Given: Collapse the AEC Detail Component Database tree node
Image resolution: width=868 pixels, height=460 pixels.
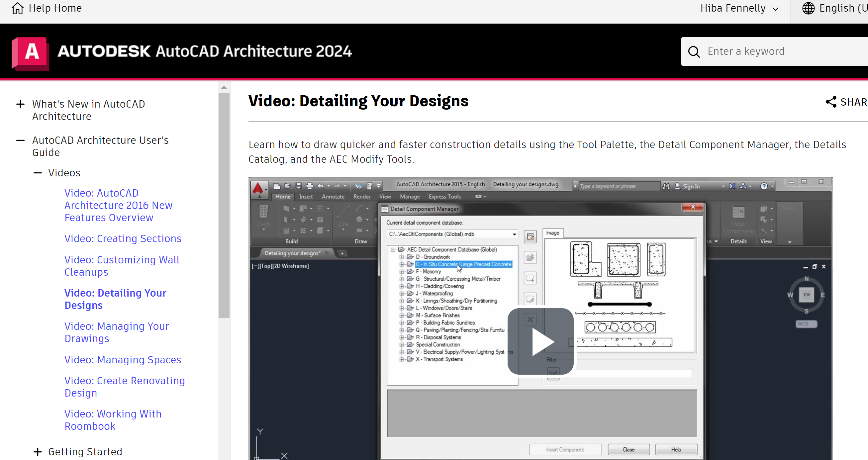Looking at the screenshot, I should tap(393, 249).
